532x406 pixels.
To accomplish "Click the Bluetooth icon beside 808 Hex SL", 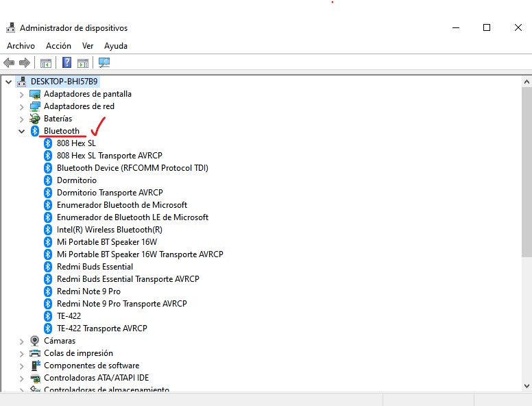I will point(48,143).
